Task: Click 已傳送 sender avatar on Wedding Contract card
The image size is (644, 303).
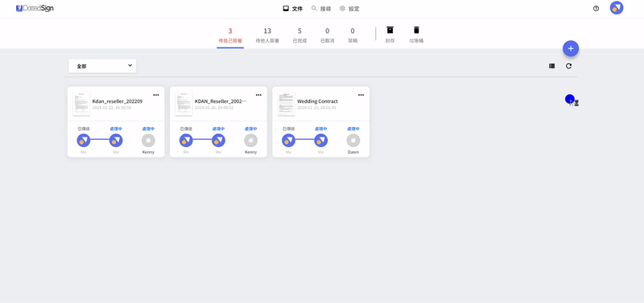Action: point(289,141)
